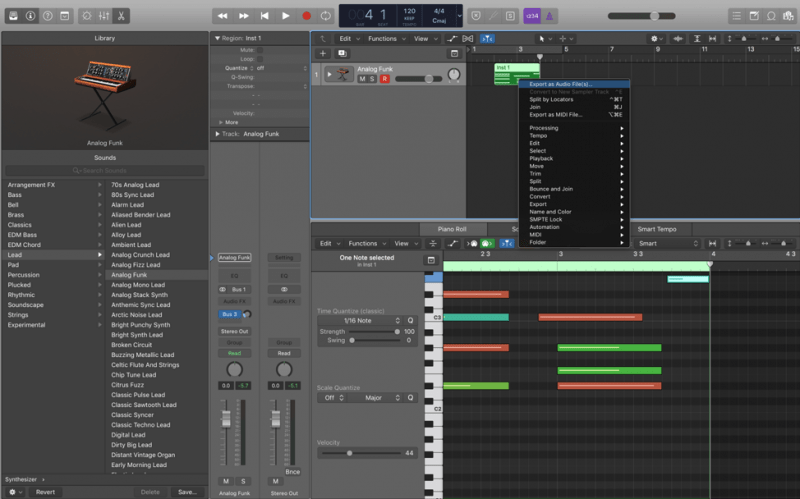Select 70s Analog Lead patch
This screenshot has height=499, width=800.
156,185
